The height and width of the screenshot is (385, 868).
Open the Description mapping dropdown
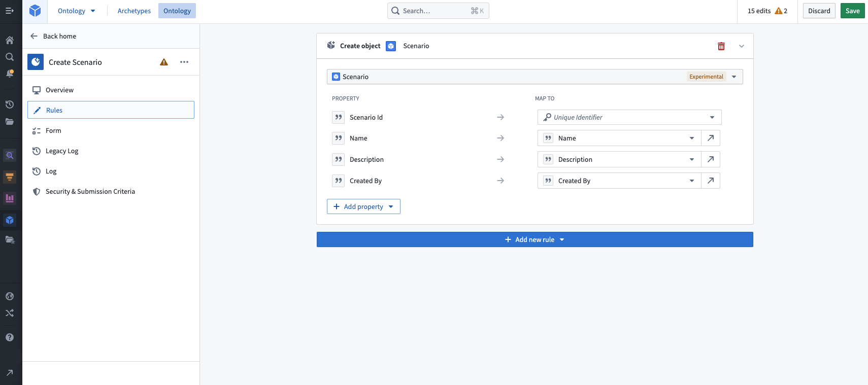click(x=619, y=159)
